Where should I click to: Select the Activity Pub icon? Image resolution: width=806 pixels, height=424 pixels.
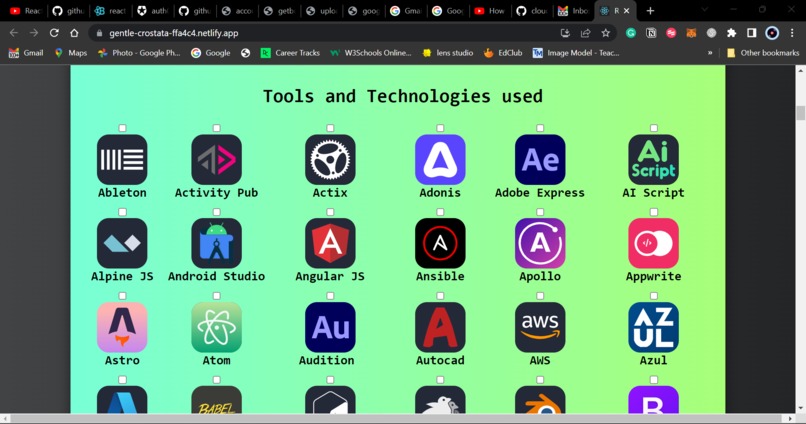click(x=216, y=160)
